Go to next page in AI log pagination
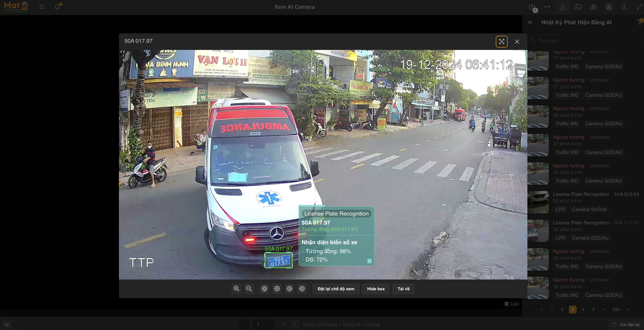The image size is (644, 330). (628, 310)
